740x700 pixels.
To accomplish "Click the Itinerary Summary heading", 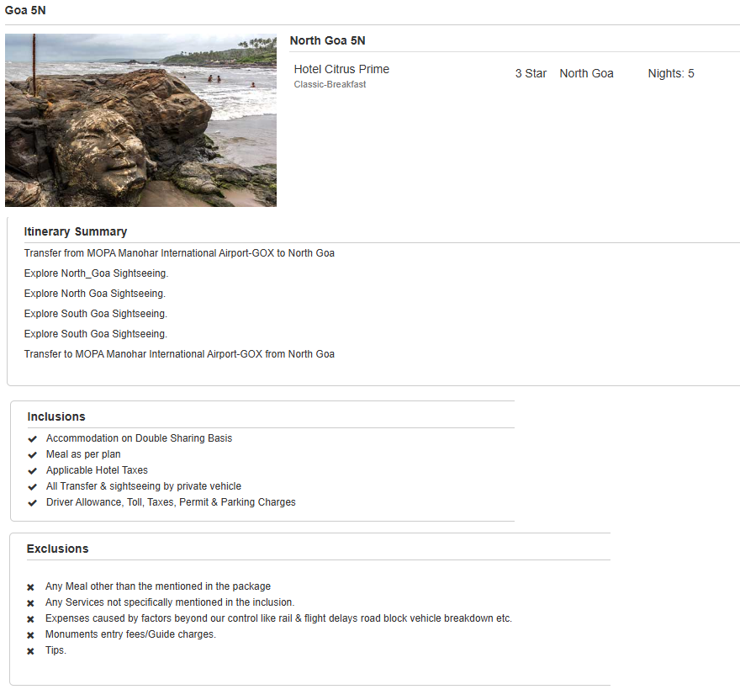I will click(76, 231).
